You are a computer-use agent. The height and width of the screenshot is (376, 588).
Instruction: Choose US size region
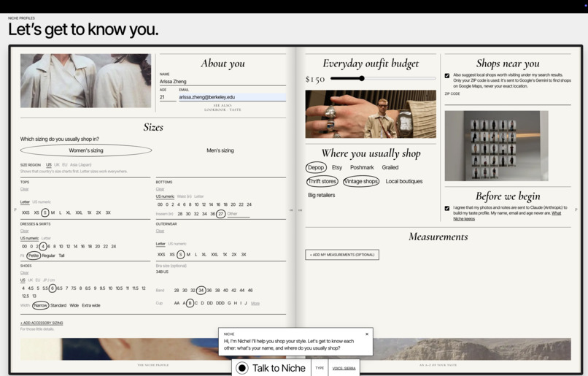pyautogui.click(x=49, y=165)
